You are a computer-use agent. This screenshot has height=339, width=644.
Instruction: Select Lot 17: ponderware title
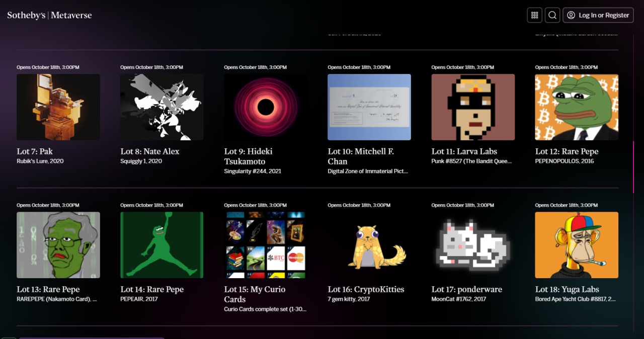tap(467, 289)
